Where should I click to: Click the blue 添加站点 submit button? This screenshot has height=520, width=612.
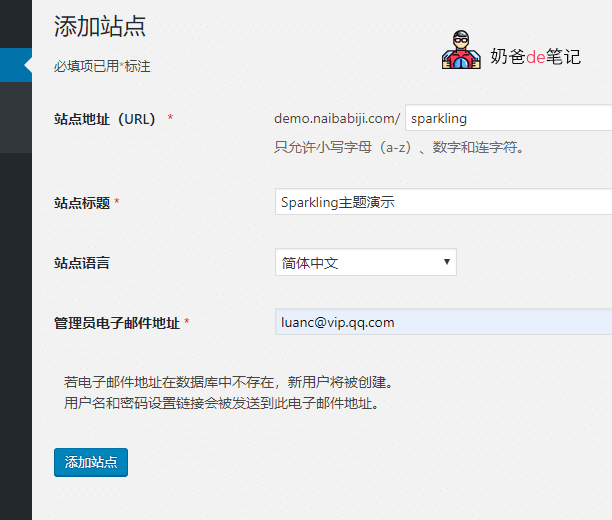[91, 462]
